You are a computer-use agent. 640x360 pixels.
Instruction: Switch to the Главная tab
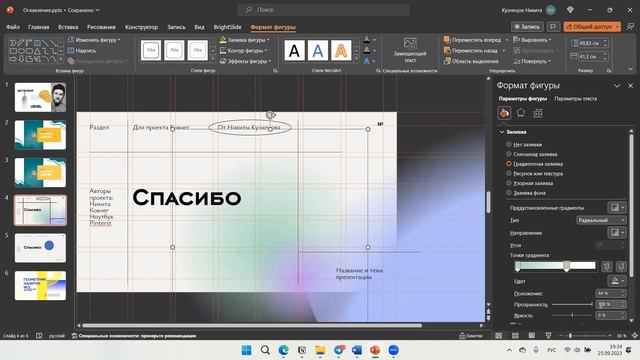pos(38,27)
